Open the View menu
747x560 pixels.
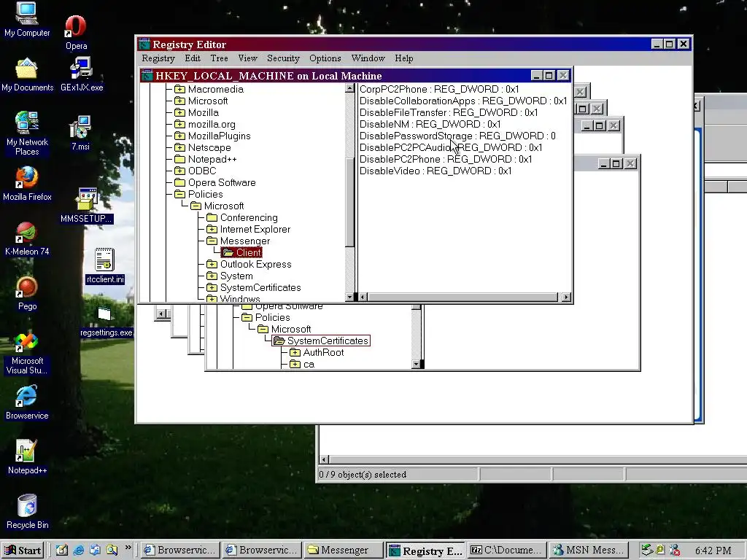point(248,58)
